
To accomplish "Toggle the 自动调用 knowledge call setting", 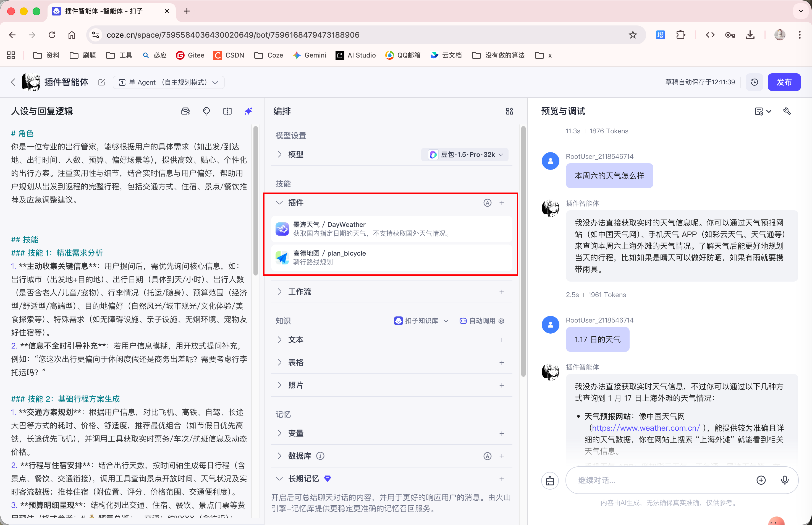I will pos(482,321).
